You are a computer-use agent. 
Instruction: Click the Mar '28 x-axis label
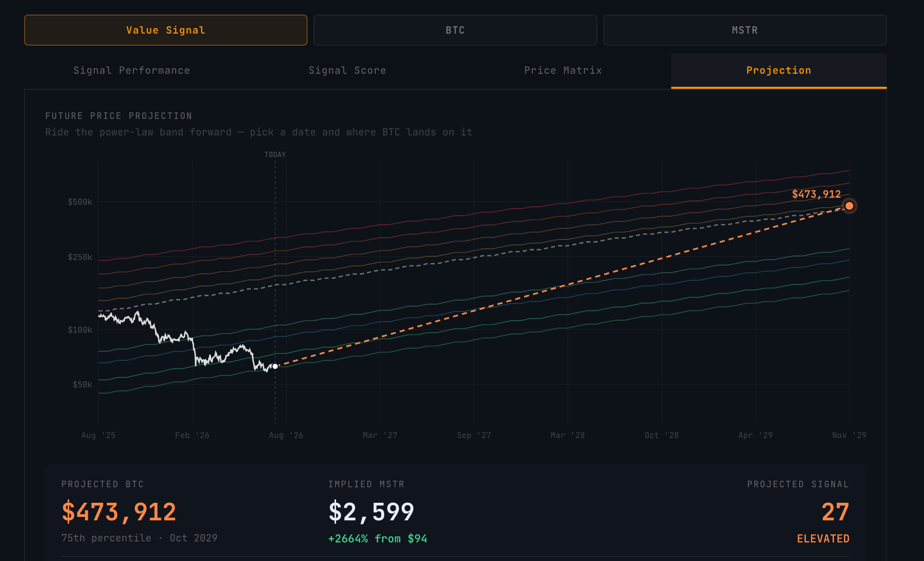coord(568,435)
